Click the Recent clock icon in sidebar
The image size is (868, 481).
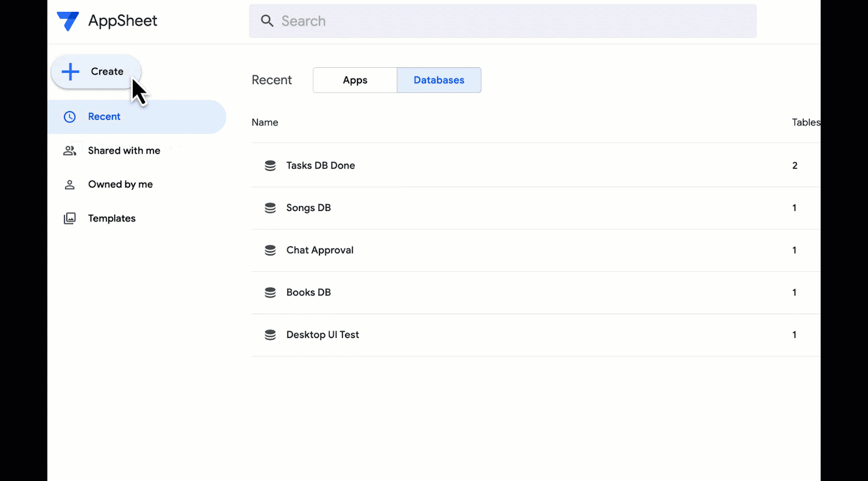(70, 117)
